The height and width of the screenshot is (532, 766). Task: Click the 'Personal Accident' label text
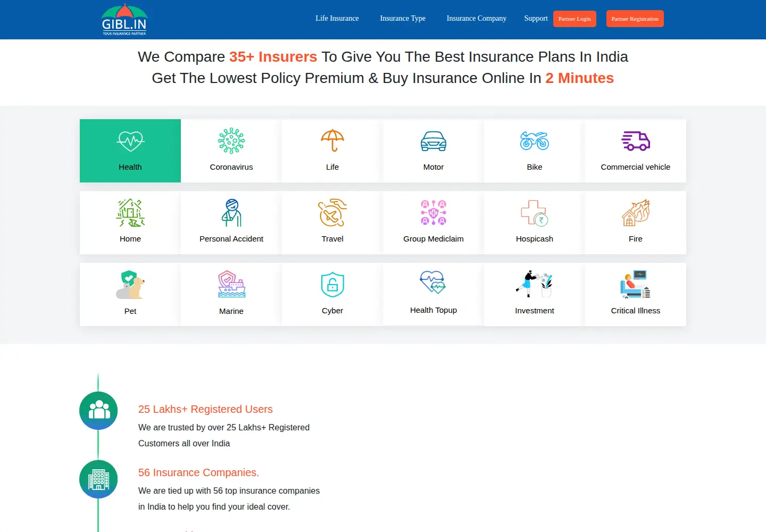[x=231, y=239]
